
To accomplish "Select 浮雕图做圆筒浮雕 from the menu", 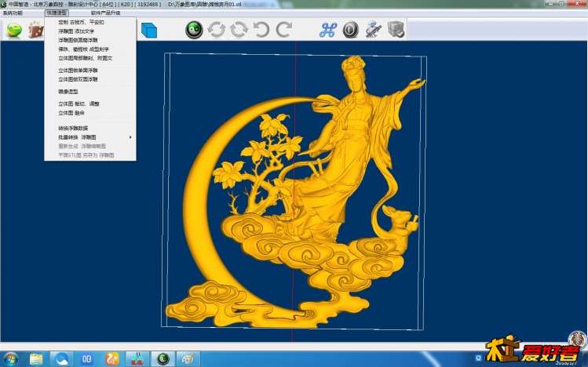I will [x=78, y=40].
